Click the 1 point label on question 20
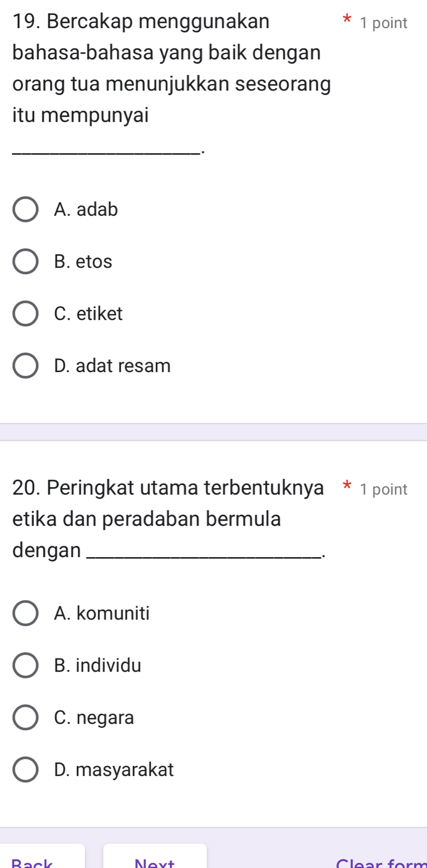 (x=383, y=489)
